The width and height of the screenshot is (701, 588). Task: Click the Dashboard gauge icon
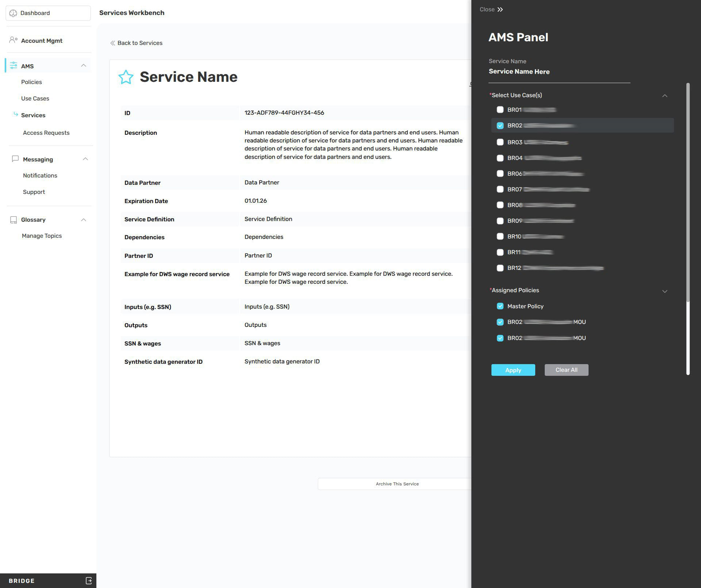[13, 13]
